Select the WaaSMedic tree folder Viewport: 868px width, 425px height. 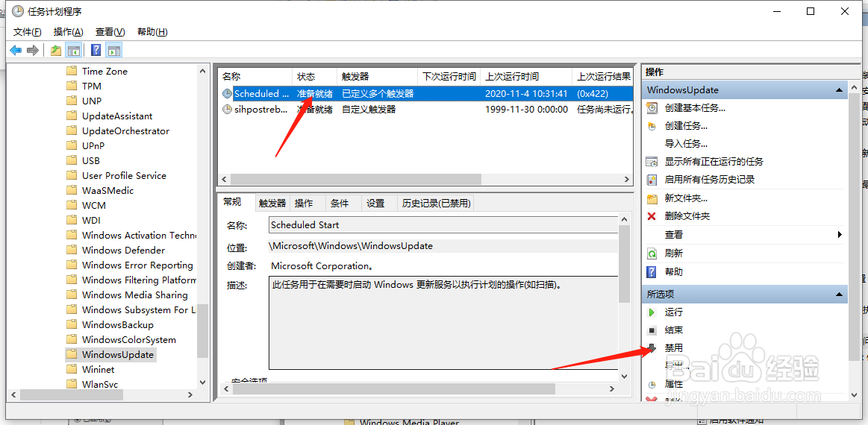click(107, 191)
